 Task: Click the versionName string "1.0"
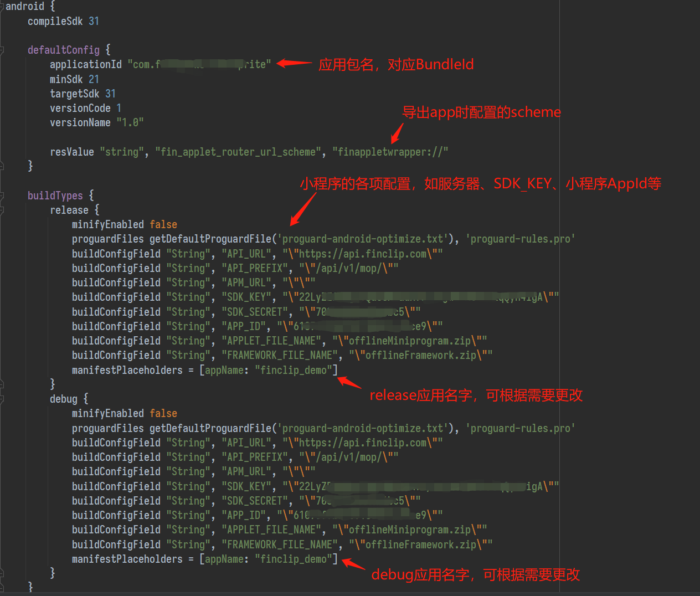[x=130, y=122]
